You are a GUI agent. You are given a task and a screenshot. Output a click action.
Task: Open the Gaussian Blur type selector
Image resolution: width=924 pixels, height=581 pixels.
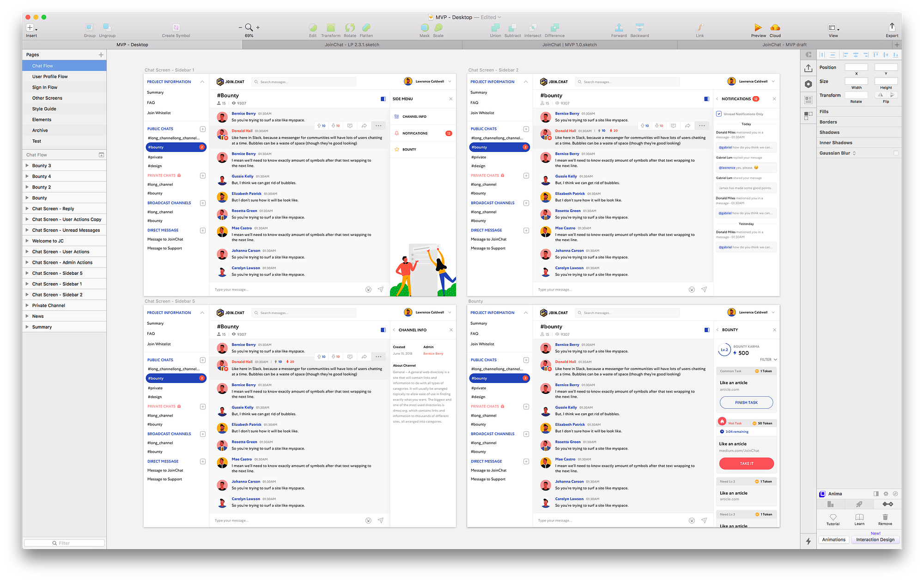854,153
